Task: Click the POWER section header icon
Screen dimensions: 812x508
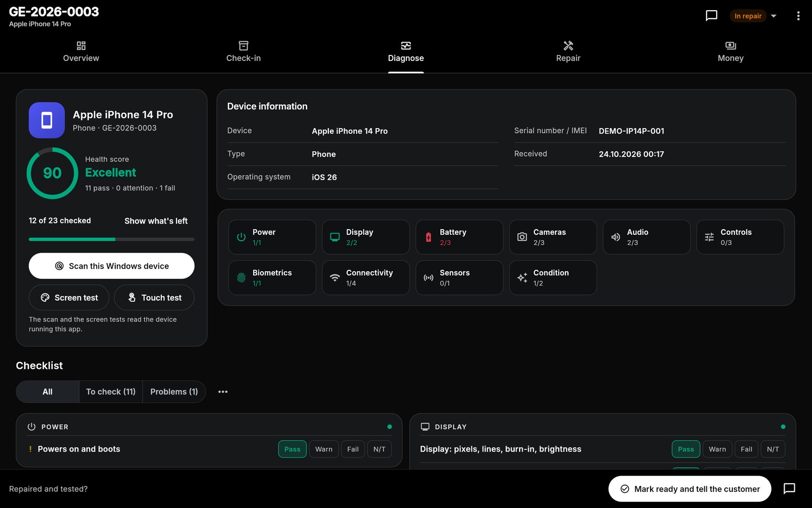Action: click(31, 427)
